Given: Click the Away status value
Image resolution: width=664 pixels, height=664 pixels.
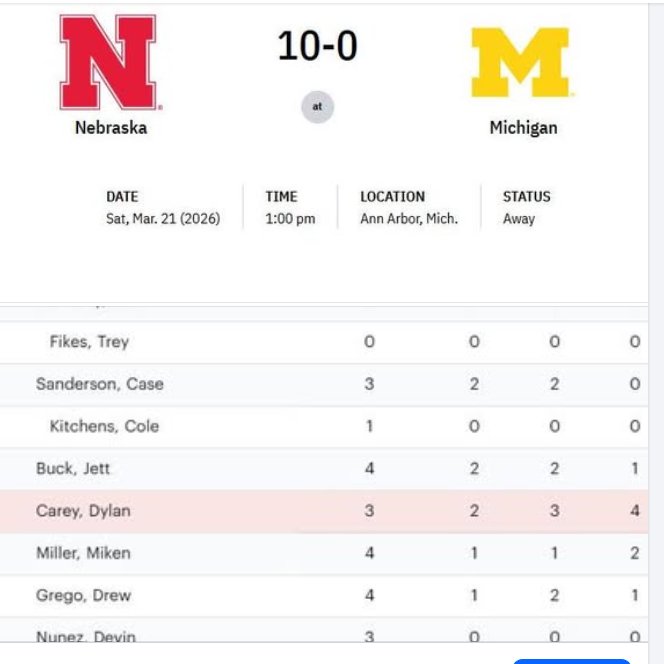Looking at the screenshot, I should point(519,219).
